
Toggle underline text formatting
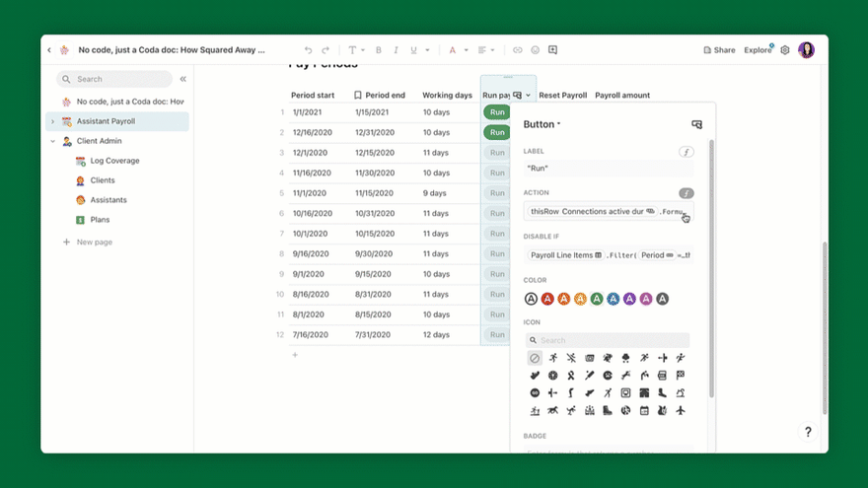413,50
